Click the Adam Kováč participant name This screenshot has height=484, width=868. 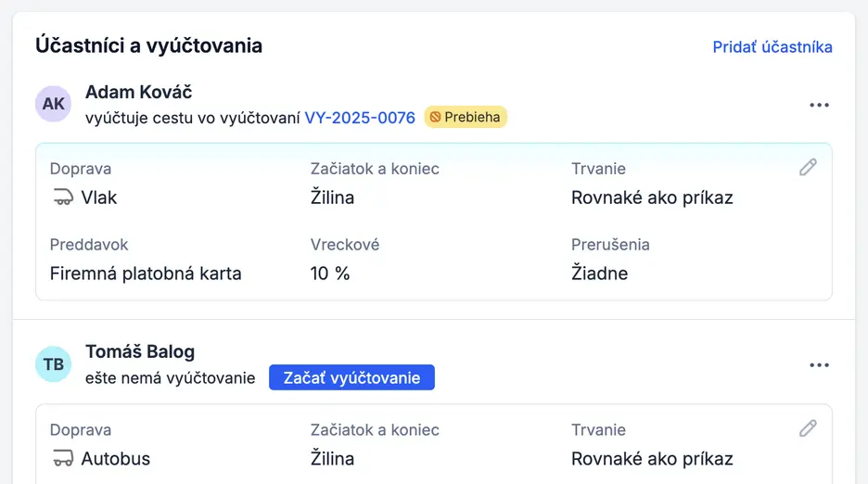tap(138, 92)
